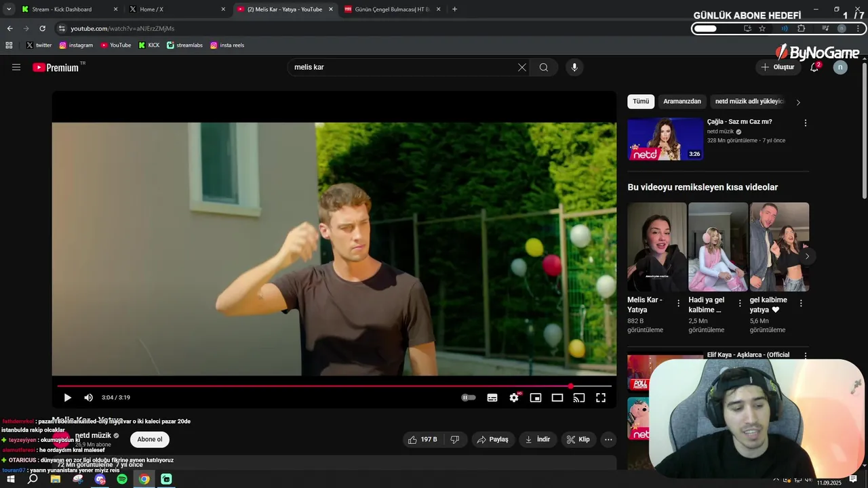
Task: Toggle subtitles on the player
Action: coord(492,398)
